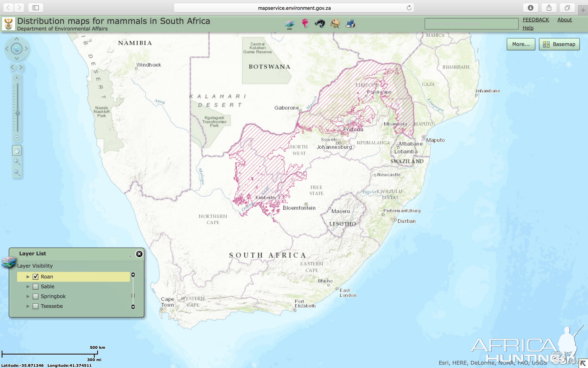Close the Layer List panel
Viewport: 588px width, 368px height.
point(139,254)
